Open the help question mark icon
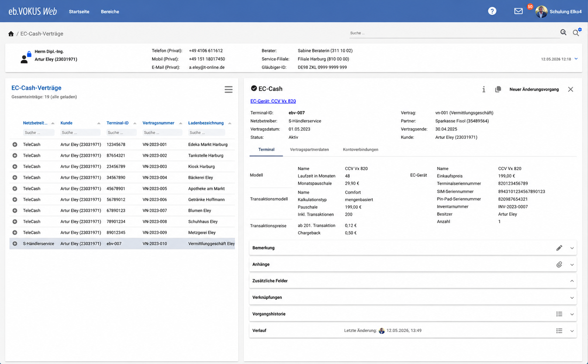 [x=492, y=11]
